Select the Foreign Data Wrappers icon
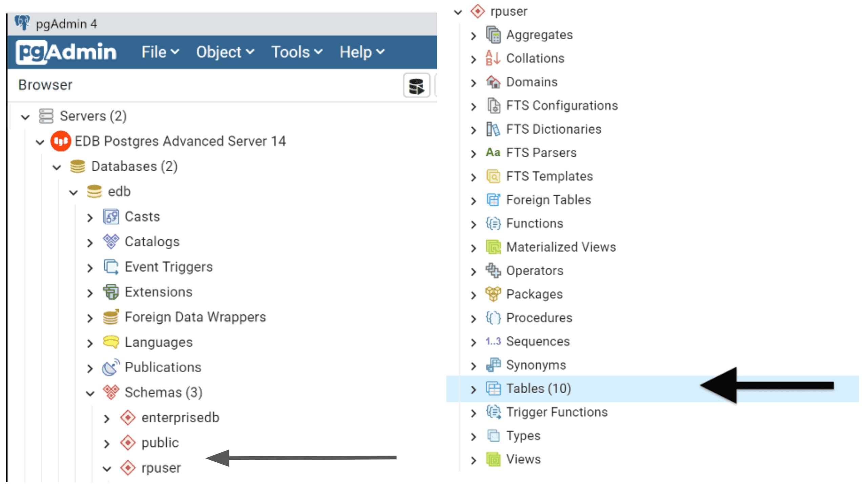 [x=110, y=317]
